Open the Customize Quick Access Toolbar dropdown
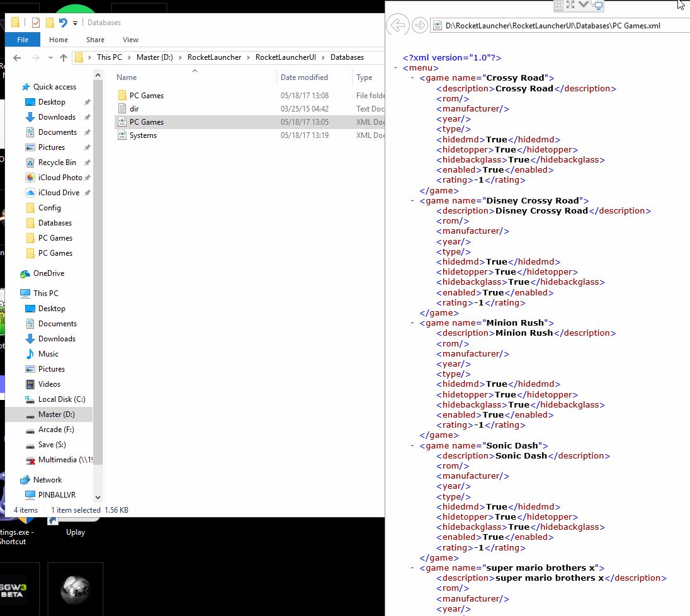Screen dimensions: 690x616 click(74, 23)
